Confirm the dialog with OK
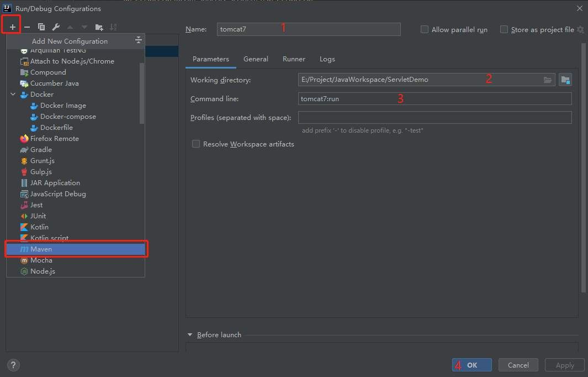The height and width of the screenshot is (377, 588). (x=472, y=365)
